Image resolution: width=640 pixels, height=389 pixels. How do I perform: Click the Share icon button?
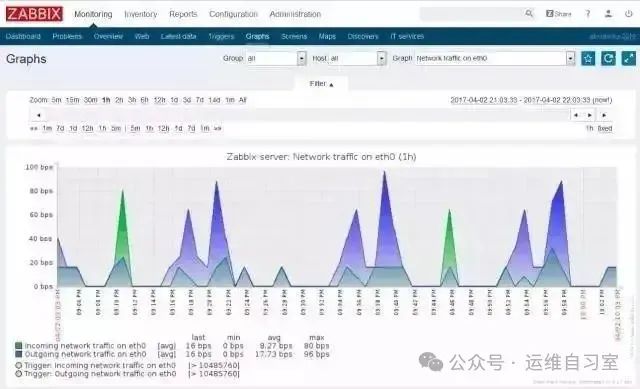coord(559,13)
